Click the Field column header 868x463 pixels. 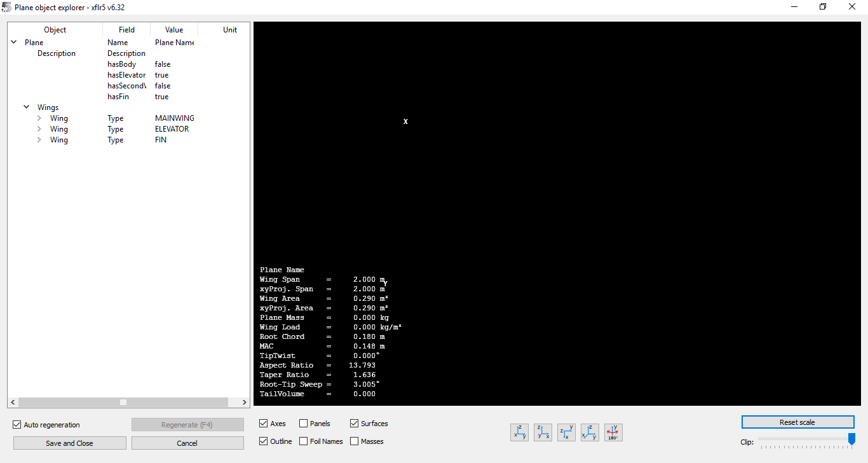click(126, 30)
